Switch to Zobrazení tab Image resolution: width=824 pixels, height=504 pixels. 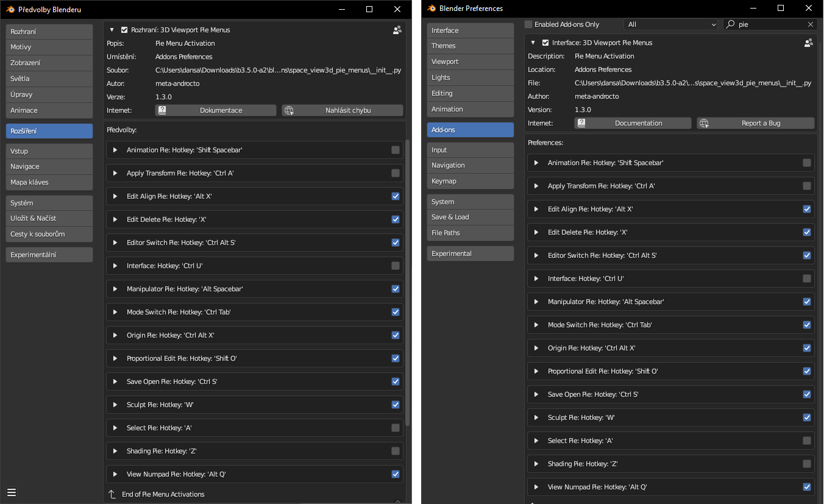(49, 63)
